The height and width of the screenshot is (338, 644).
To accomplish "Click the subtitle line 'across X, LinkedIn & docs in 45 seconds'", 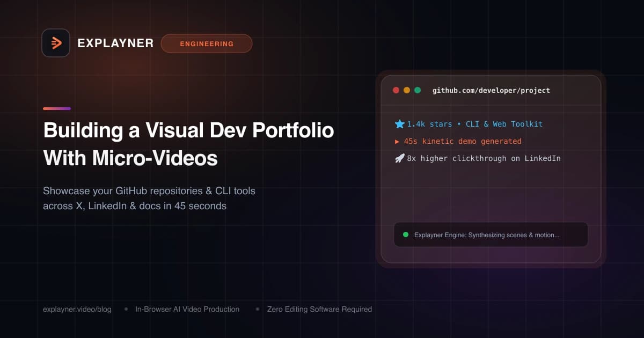I will click(135, 206).
